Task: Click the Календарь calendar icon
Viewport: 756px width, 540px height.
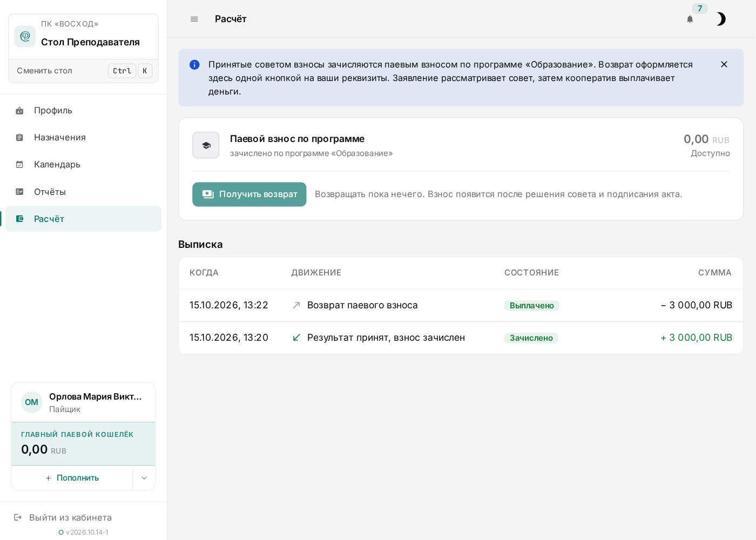Action: pyautogui.click(x=19, y=165)
